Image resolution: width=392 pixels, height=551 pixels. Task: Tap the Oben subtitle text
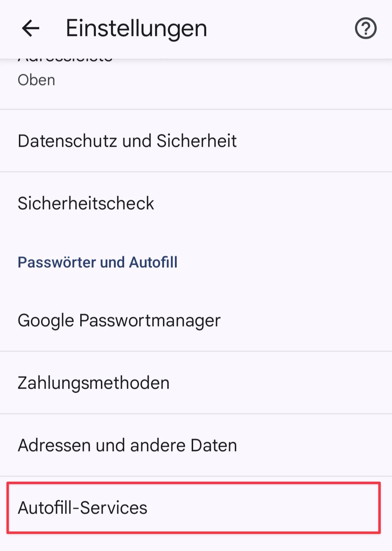(36, 80)
